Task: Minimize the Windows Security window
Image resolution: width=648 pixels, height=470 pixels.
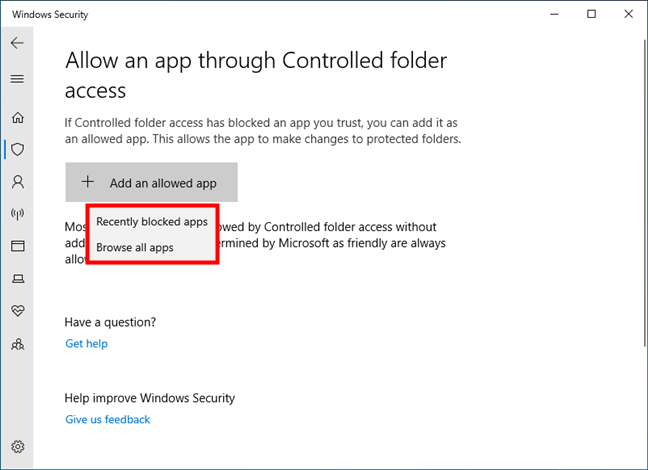Action: pyautogui.click(x=554, y=14)
